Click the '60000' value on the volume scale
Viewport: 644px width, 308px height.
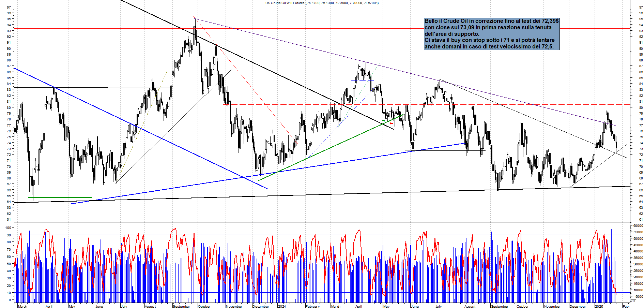[638, 226]
